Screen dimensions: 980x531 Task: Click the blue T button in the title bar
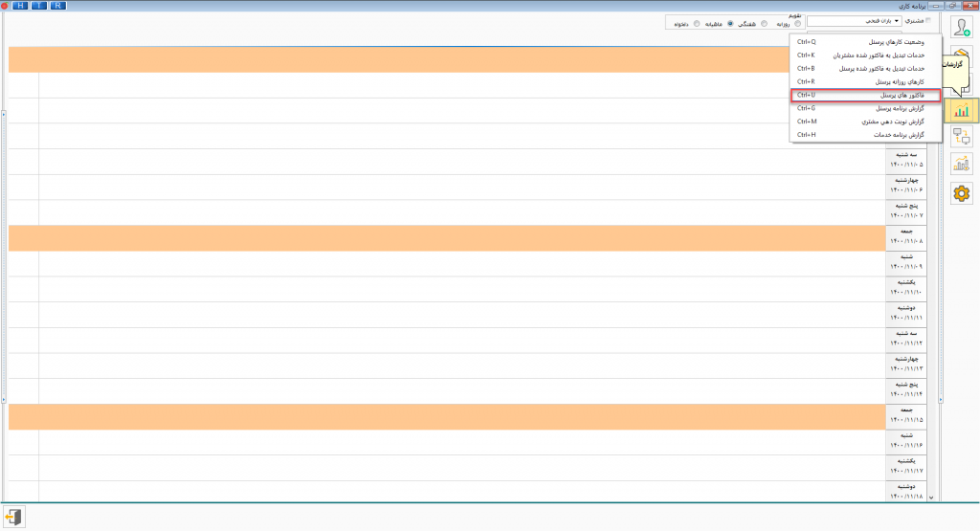[38, 6]
